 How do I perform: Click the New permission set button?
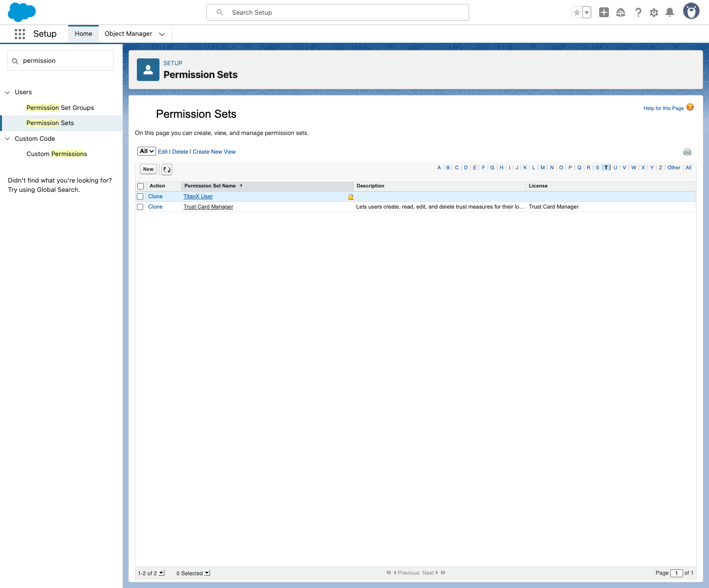[148, 169]
